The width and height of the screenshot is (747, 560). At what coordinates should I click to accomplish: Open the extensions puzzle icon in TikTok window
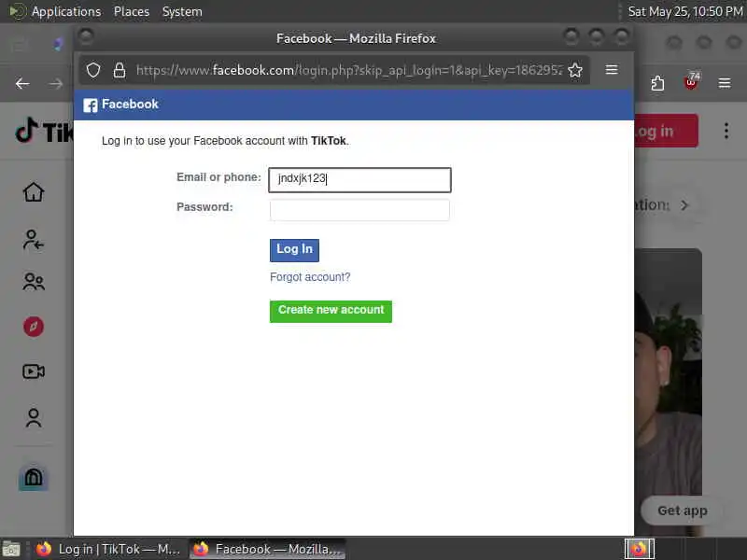click(x=657, y=83)
